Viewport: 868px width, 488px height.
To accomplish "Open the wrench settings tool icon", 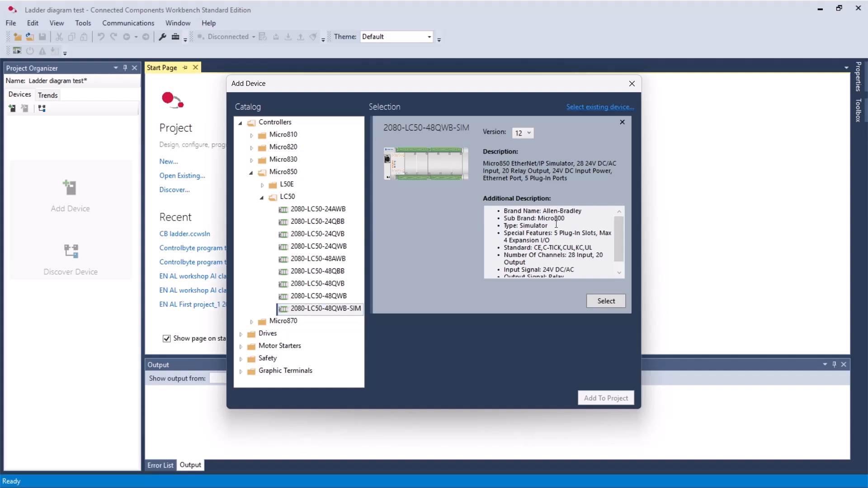I will click(x=163, y=37).
